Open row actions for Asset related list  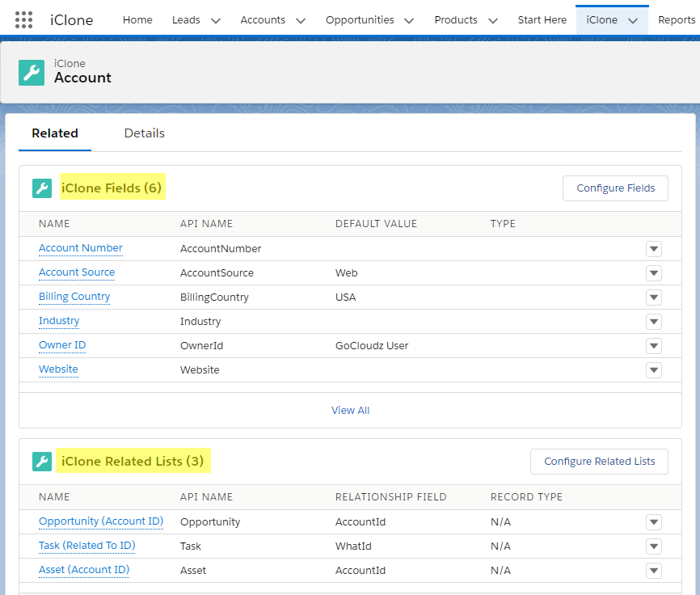654,571
